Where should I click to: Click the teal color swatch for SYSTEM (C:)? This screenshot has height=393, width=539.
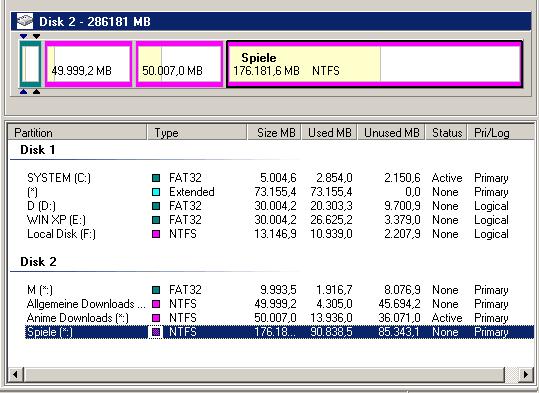coord(156,178)
